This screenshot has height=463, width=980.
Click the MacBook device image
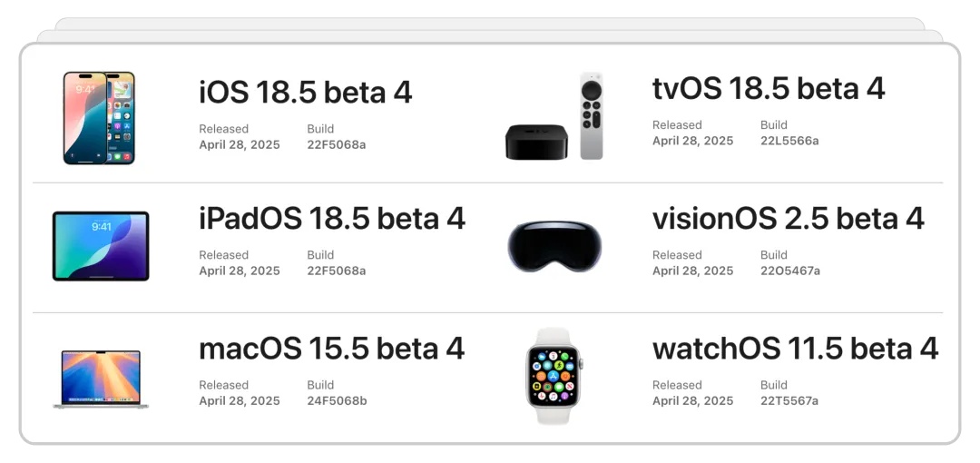click(101, 379)
